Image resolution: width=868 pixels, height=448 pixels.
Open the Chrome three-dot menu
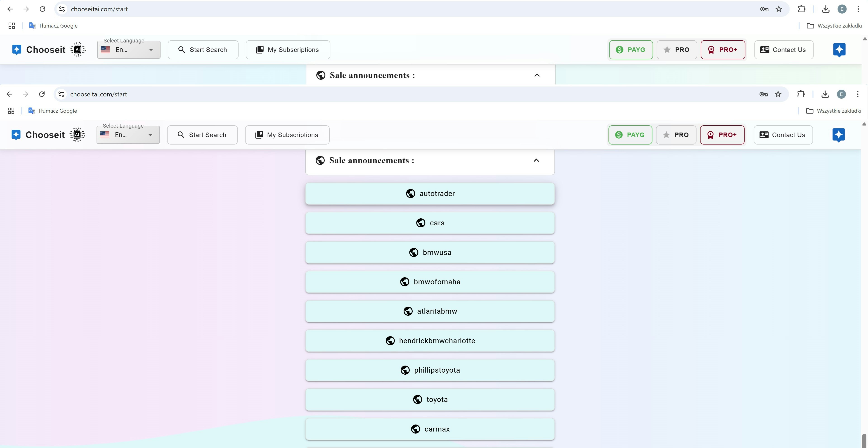(x=857, y=94)
